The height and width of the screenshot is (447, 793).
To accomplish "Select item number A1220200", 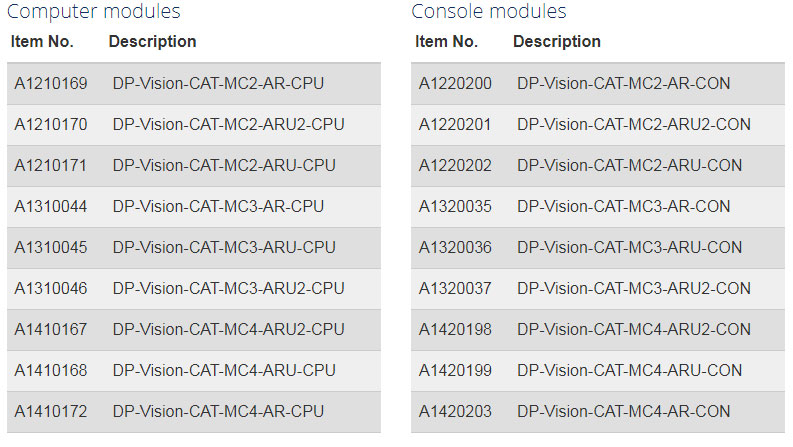I will (455, 83).
